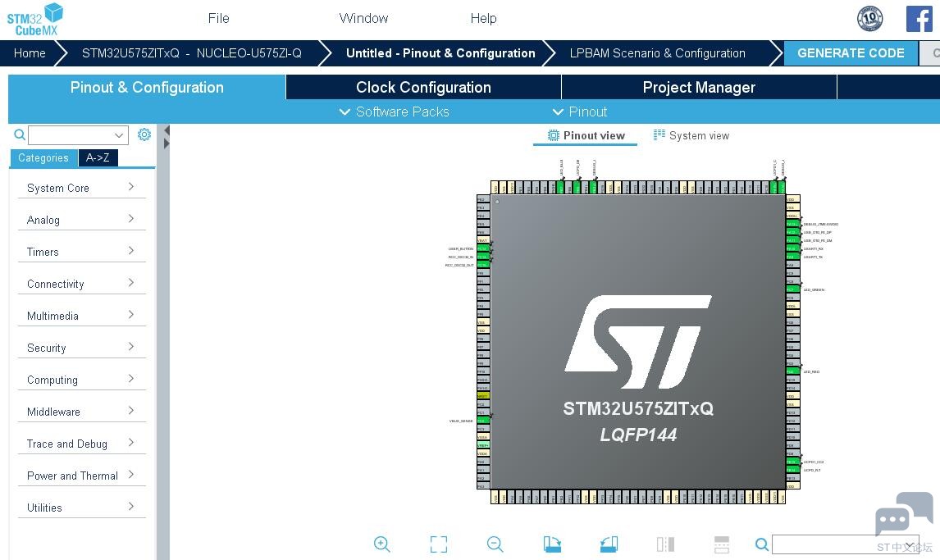
Task: Rotate the chip counter-clockwise icon
Action: 609,544
